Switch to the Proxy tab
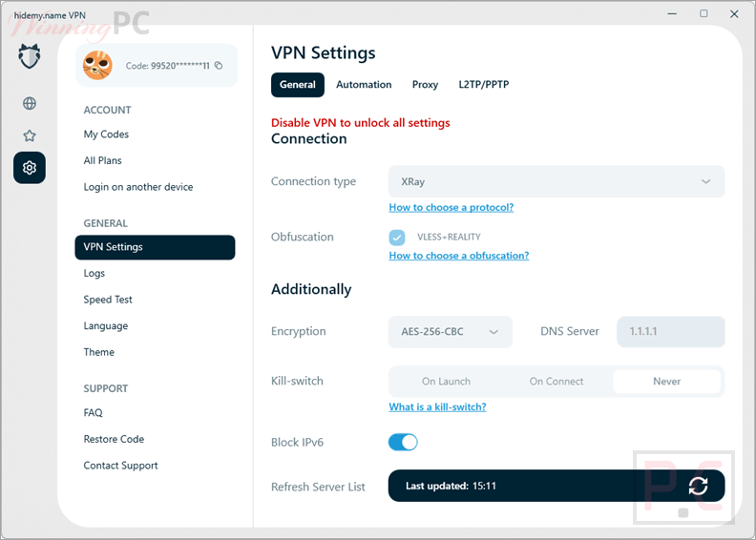 (425, 84)
